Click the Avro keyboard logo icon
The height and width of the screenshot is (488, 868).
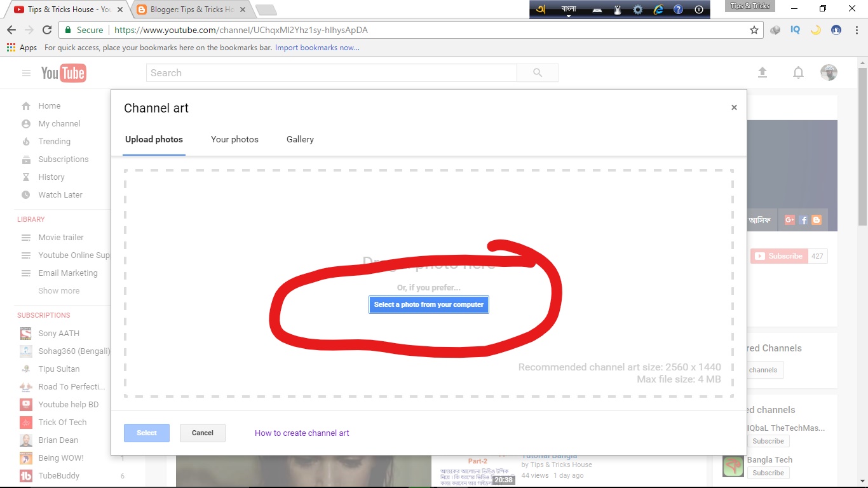coord(541,10)
